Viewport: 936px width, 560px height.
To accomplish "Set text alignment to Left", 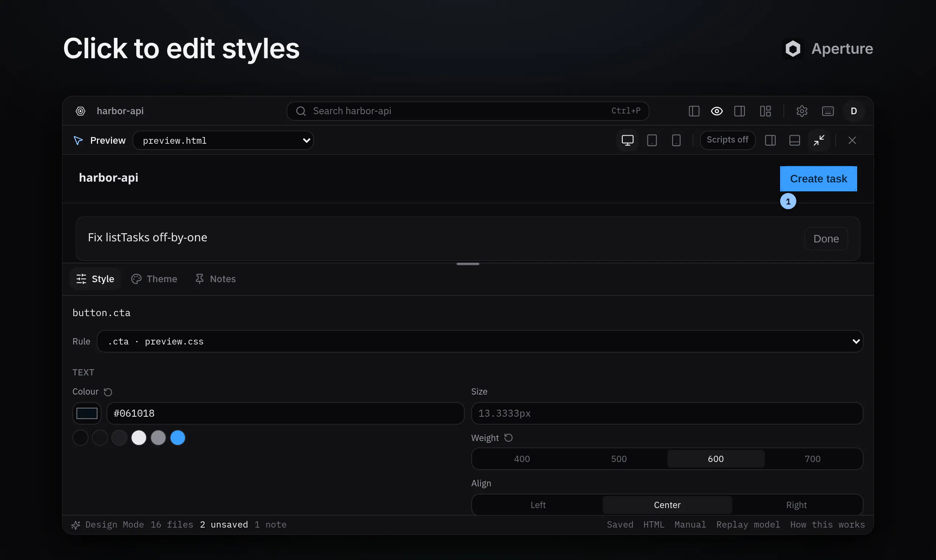I will (x=538, y=505).
